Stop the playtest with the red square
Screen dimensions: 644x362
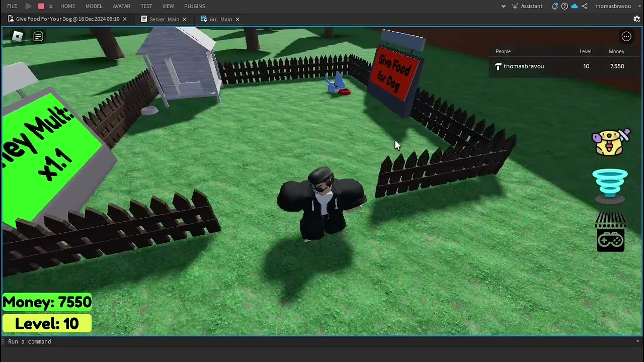(x=41, y=6)
